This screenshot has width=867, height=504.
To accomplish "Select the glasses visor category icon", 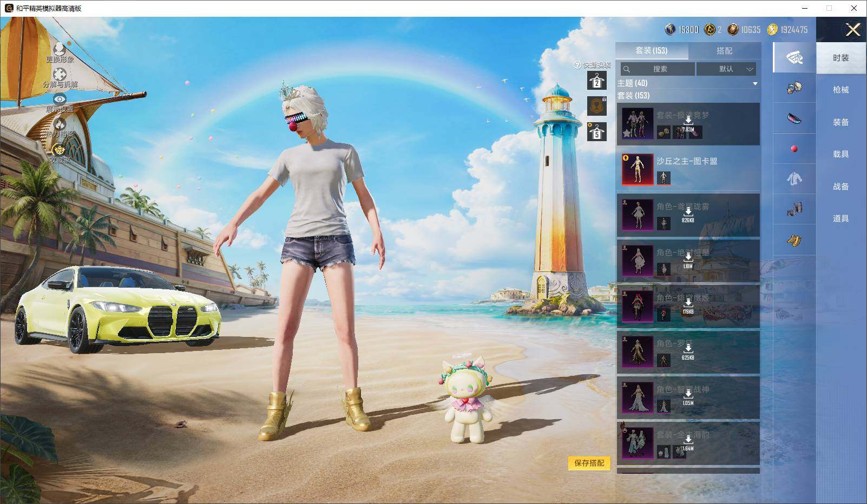I will pos(794,118).
